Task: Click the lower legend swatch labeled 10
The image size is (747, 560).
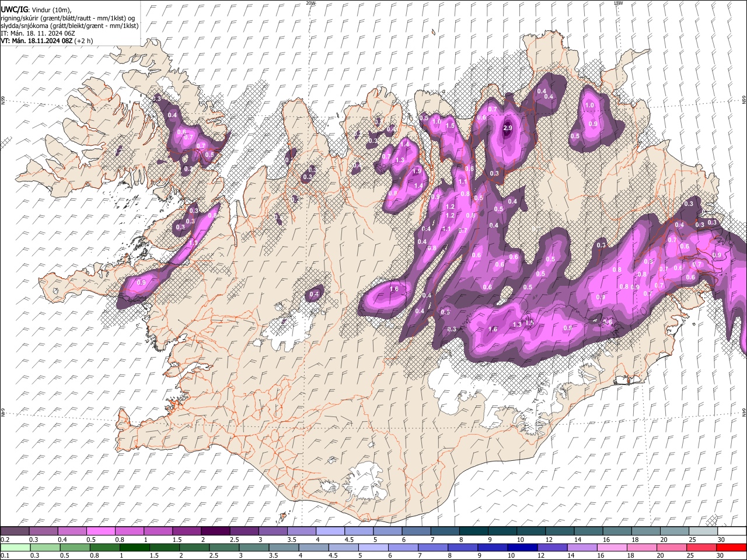Action: coord(523,547)
